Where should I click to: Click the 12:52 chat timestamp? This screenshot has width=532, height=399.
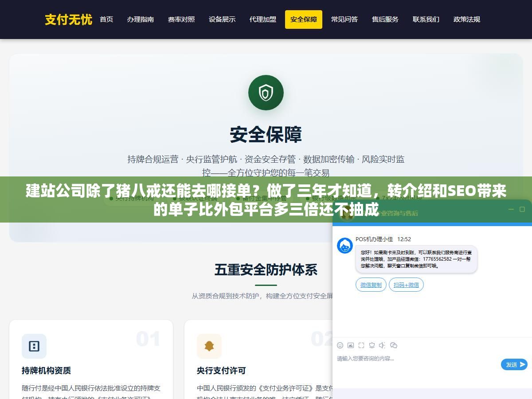[404, 239]
